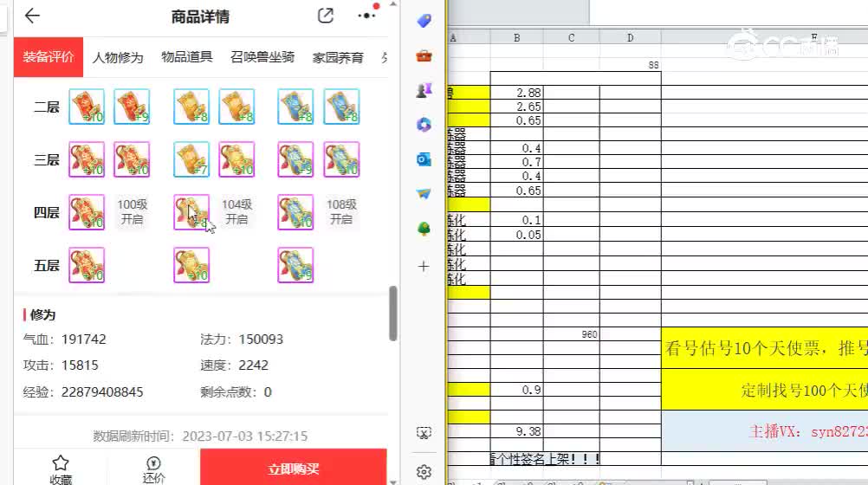Open the three-dot more menu
Screen dimensions: 868x485
coord(366,16)
